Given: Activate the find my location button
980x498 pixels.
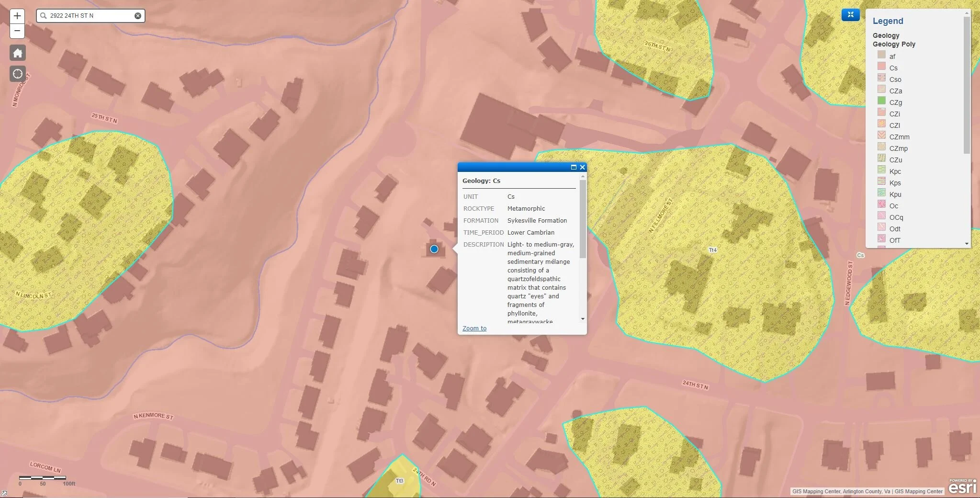Looking at the screenshot, I should tap(18, 74).
